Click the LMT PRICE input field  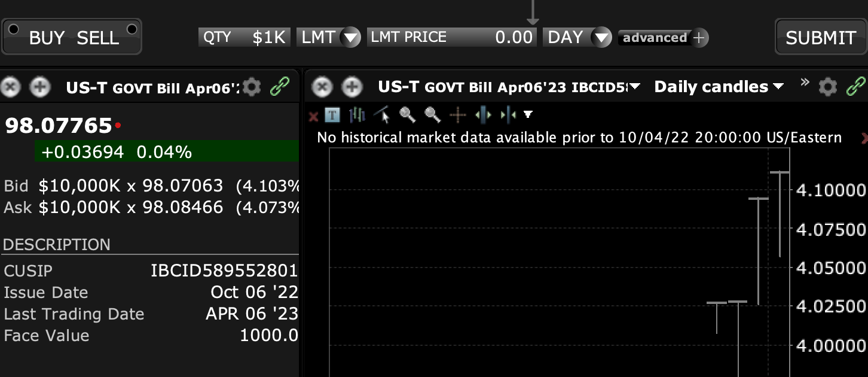pos(451,38)
